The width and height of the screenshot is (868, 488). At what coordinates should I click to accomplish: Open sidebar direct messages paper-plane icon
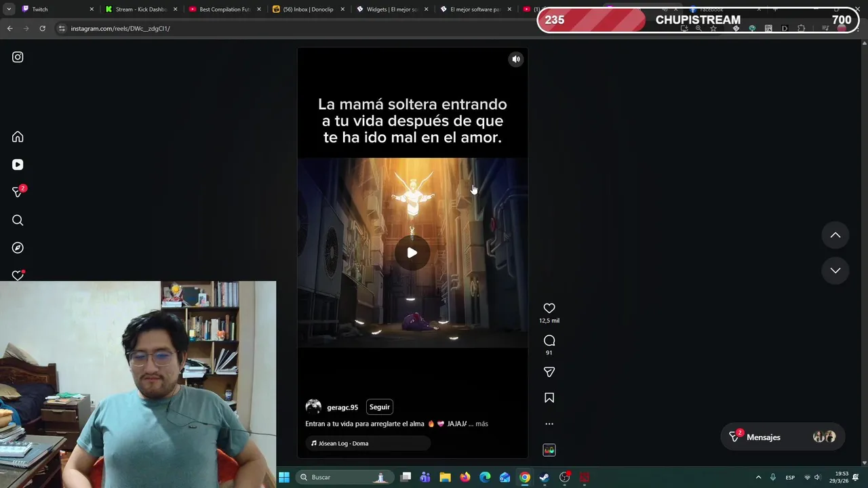[18, 192]
